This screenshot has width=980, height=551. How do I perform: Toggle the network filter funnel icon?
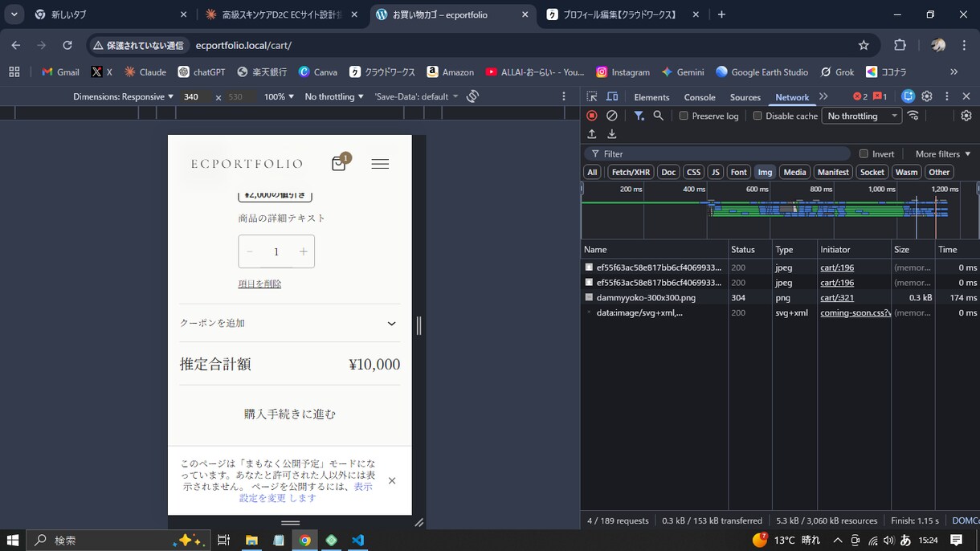click(639, 116)
